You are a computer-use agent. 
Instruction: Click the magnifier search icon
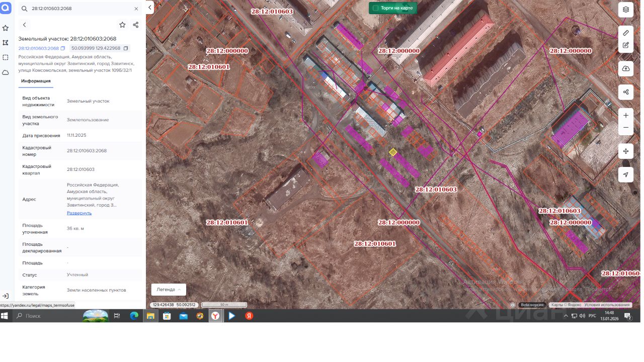point(24,9)
